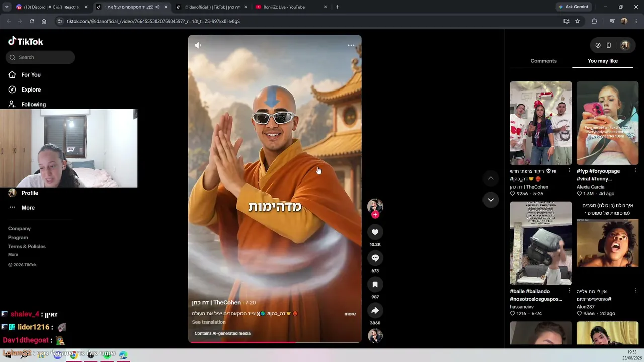Screen dimensions: 644x362
Task: Go back in browser history
Action: click(x=9, y=21)
